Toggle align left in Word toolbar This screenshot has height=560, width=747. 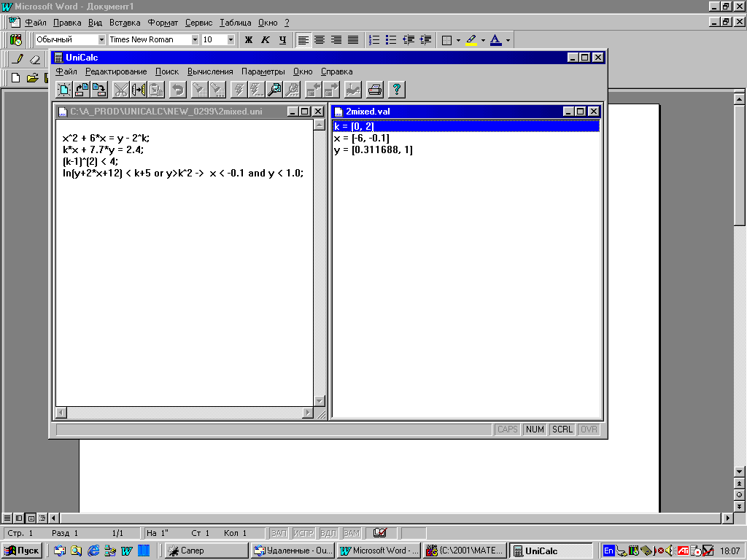click(303, 40)
